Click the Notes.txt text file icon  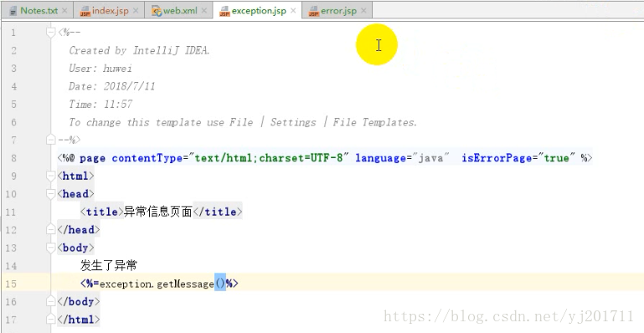click(13, 11)
